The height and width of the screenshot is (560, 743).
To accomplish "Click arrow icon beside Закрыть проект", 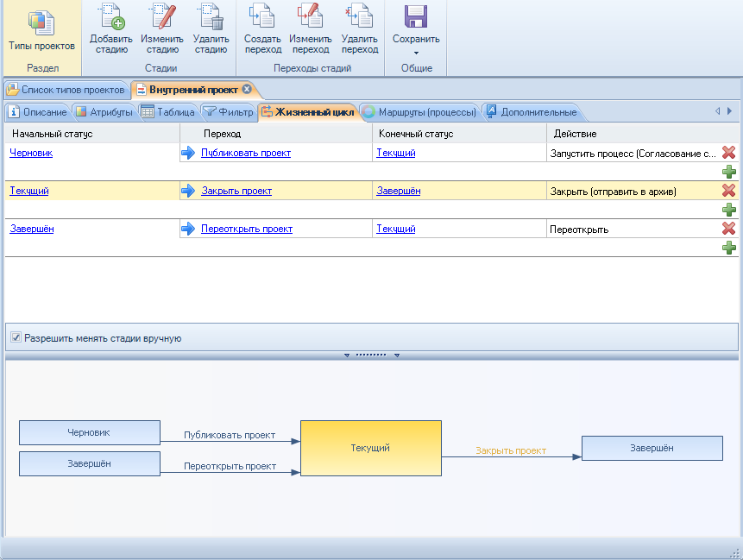I will coord(188,191).
